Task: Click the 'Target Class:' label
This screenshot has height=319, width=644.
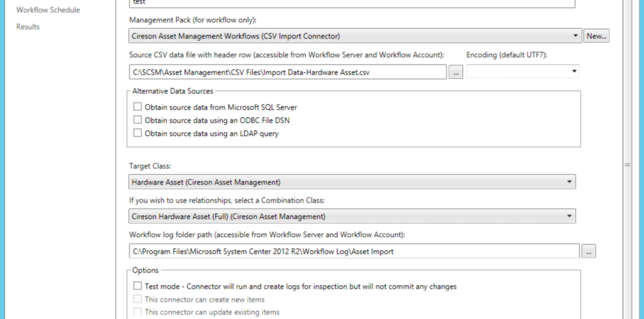Action: pyautogui.click(x=150, y=166)
